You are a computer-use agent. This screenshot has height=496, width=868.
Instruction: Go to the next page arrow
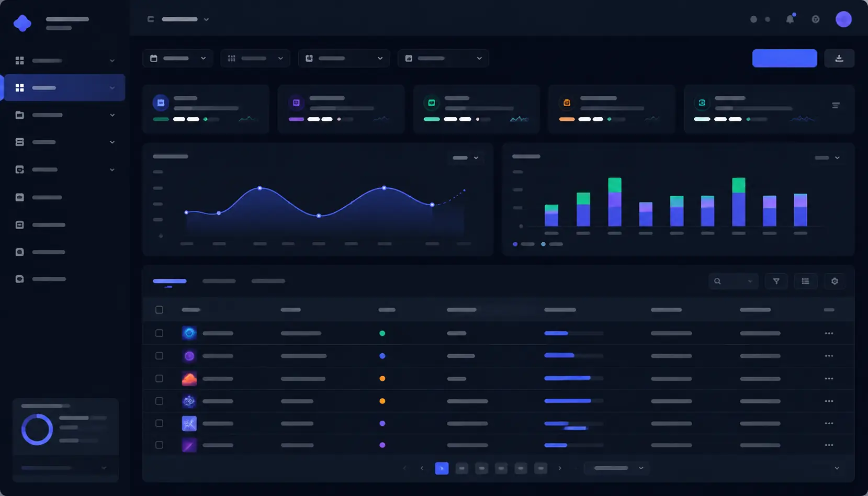coord(560,468)
